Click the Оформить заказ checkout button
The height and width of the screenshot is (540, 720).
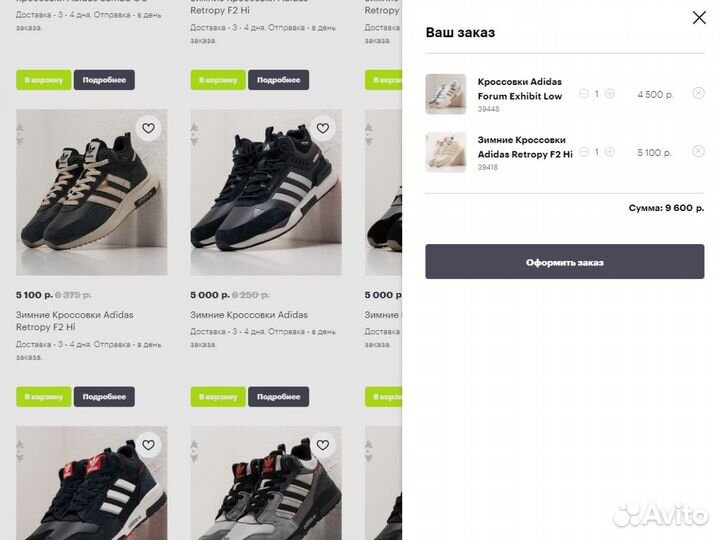[564, 262]
